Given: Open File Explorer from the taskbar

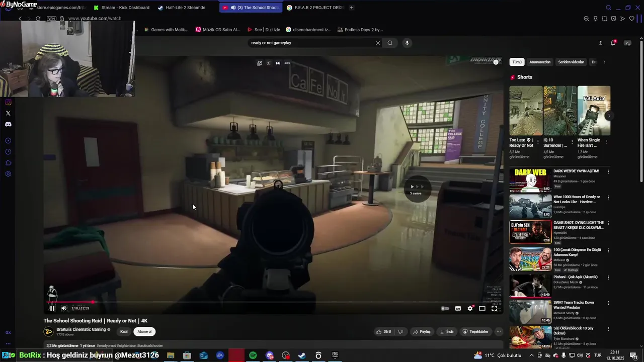Looking at the screenshot, I should click(171, 355).
